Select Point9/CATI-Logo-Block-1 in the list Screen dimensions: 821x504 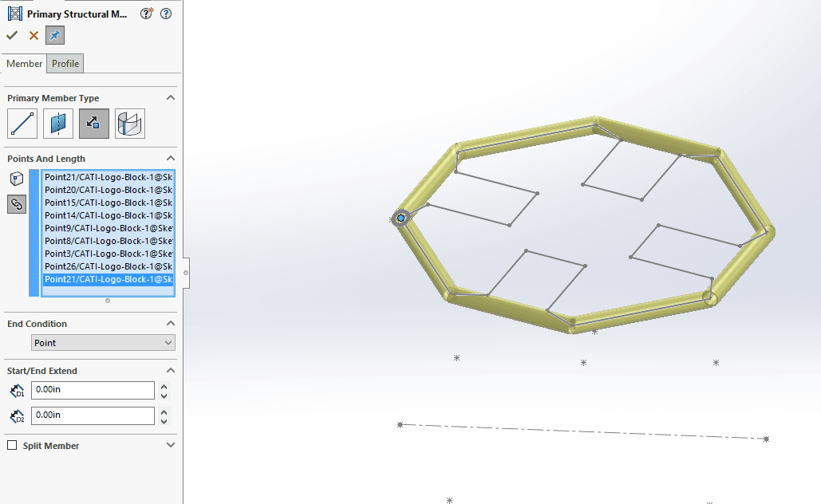point(109,228)
